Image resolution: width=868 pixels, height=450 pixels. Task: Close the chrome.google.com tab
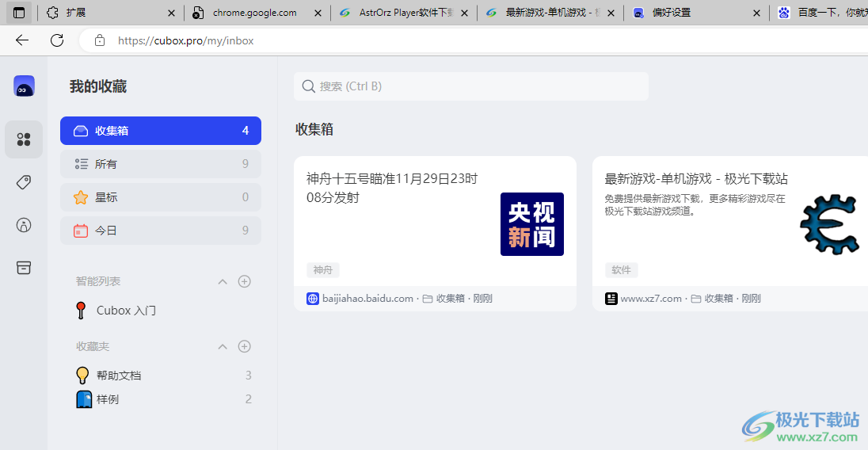318,13
